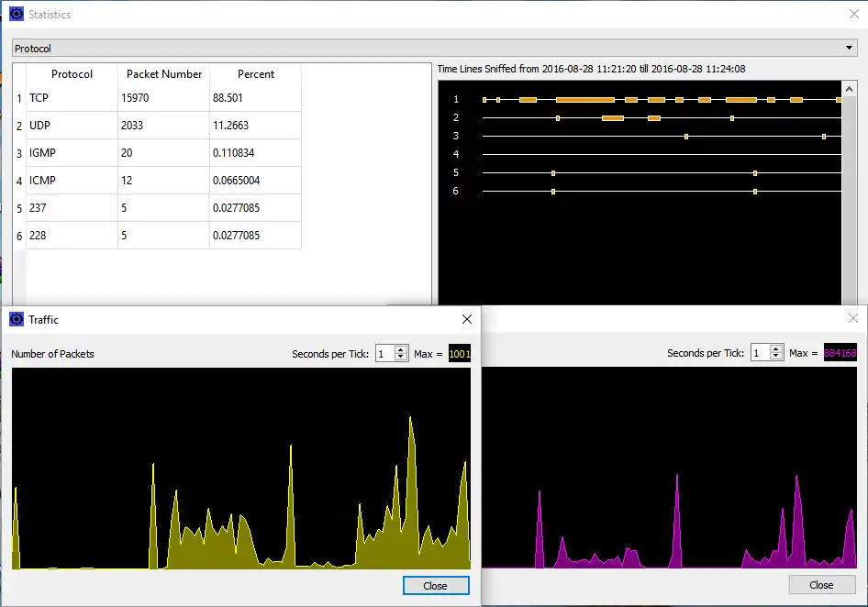Open the Protocol statistics dropdown

(850, 47)
